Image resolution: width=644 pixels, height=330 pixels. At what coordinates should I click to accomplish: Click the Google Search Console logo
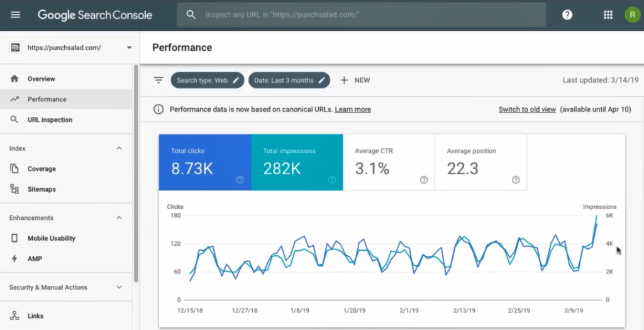coord(95,15)
